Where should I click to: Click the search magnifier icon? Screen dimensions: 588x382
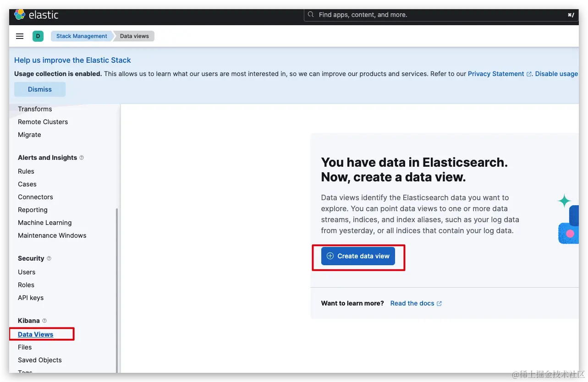click(311, 15)
